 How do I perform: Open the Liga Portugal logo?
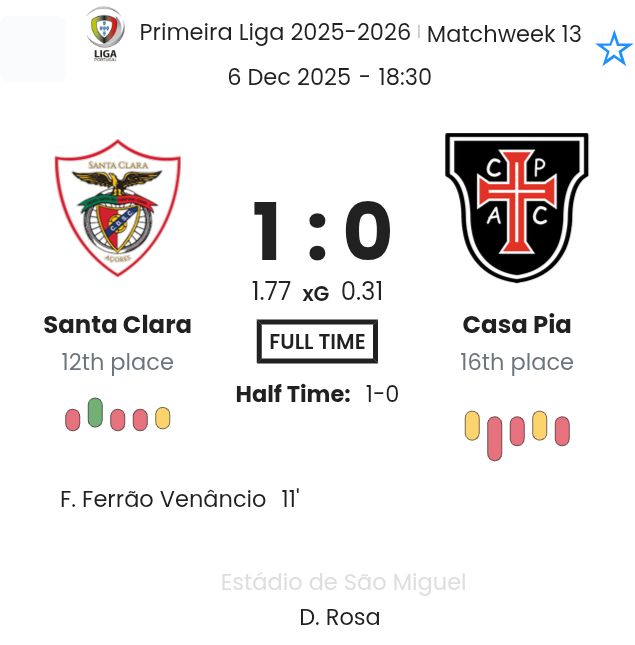[105, 34]
